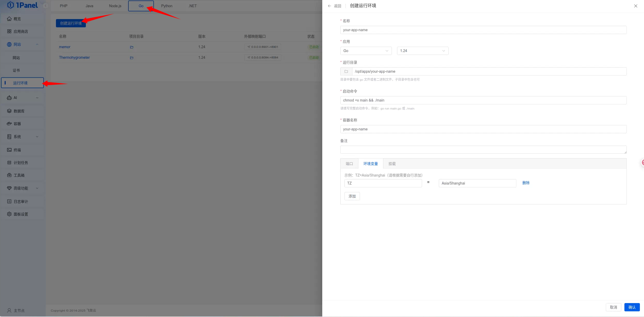Open Terminal from sidebar
The width and height of the screenshot is (644, 317).
click(17, 150)
